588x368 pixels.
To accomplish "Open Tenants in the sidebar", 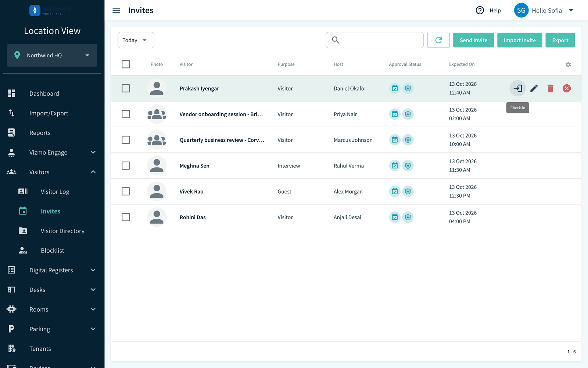I will (x=52, y=348).
